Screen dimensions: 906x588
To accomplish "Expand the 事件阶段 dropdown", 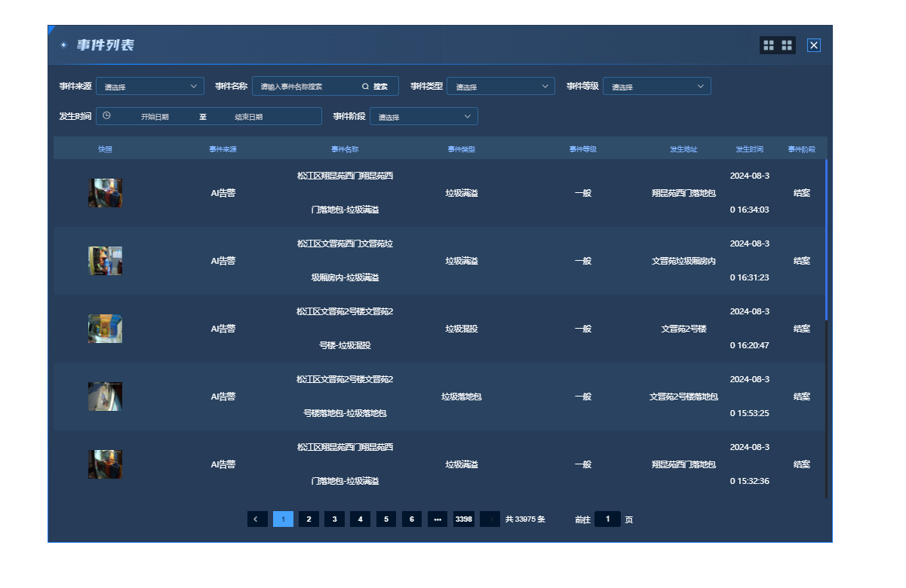I will tap(423, 117).
